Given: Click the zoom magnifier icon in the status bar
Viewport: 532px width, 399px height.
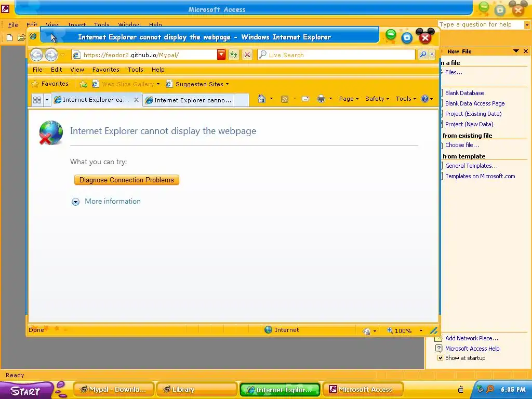Looking at the screenshot, I should pos(390,330).
